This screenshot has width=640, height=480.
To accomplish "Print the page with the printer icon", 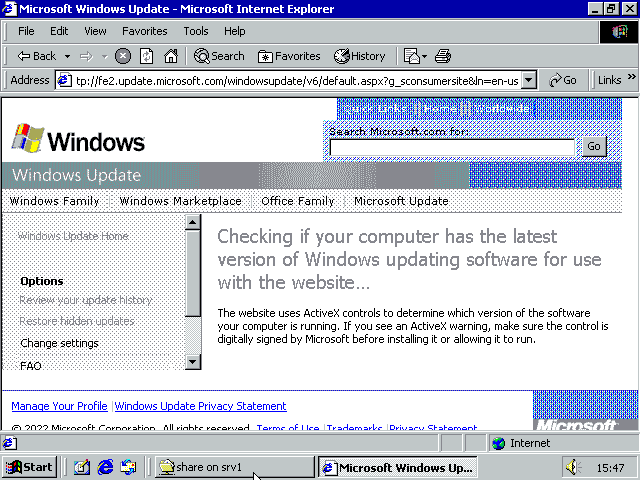I will tap(443, 56).
